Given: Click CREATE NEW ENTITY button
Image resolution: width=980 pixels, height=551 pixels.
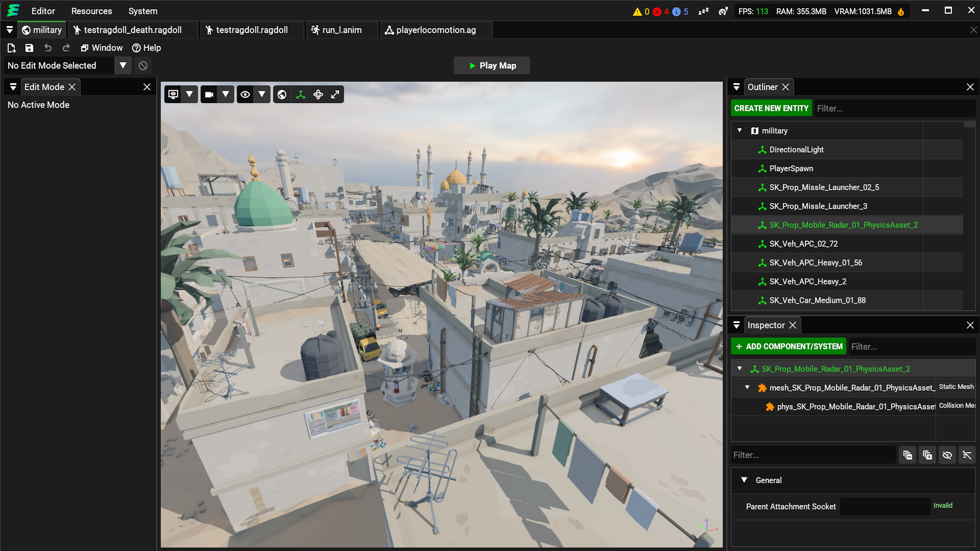Looking at the screenshot, I should (771, 108).
